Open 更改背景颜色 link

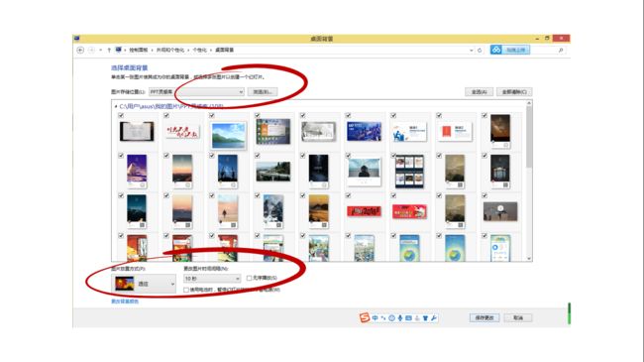[125, 302]
